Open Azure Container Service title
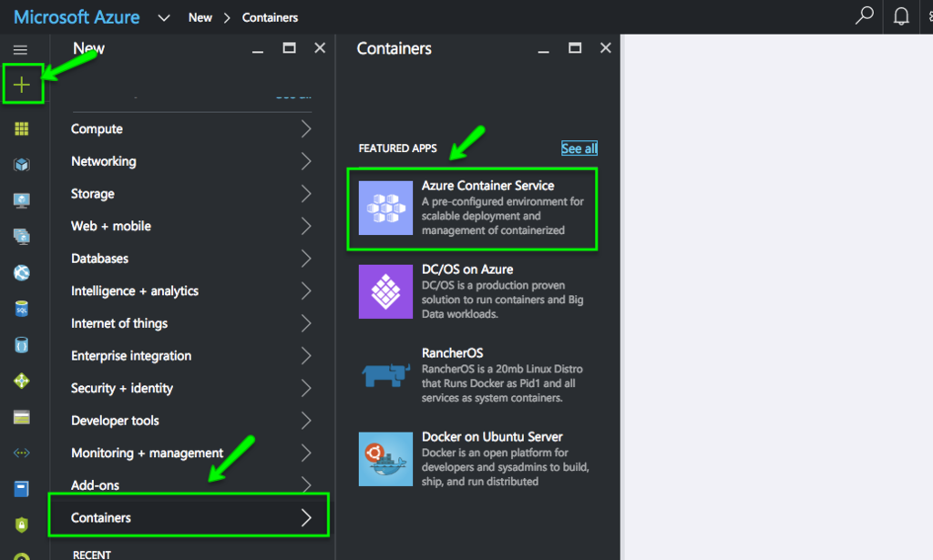The image size is (933, 560). coord(488,186)
